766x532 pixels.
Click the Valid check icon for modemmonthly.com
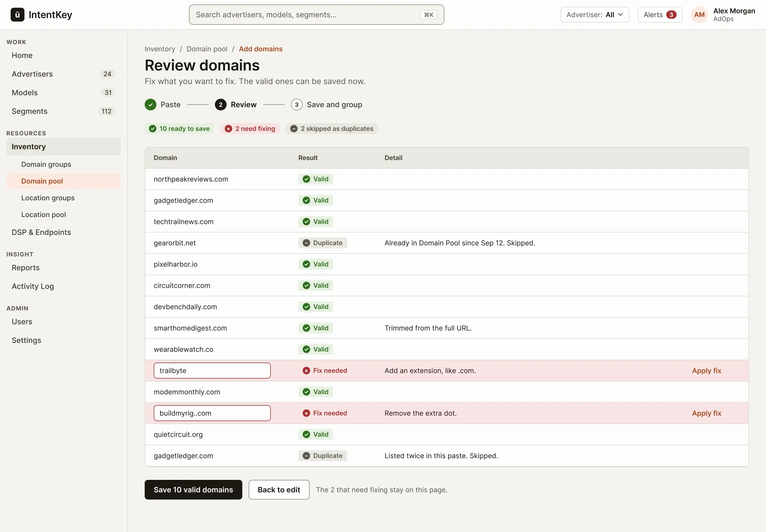click(306, 392)
